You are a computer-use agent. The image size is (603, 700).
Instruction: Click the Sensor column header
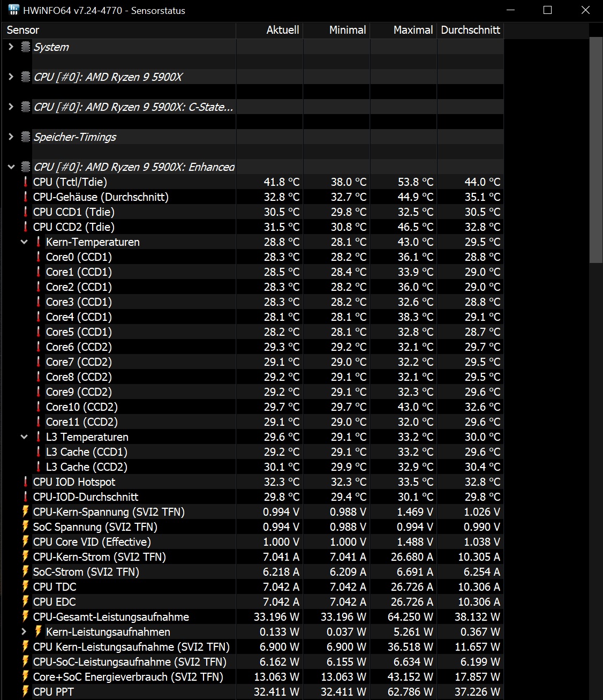[x=119, y=30]
